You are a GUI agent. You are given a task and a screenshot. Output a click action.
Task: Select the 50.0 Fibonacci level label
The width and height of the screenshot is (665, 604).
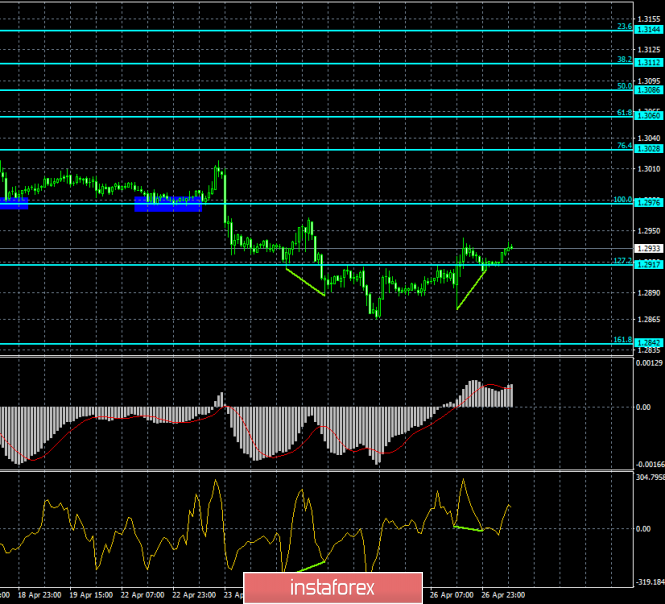[624, 86]
